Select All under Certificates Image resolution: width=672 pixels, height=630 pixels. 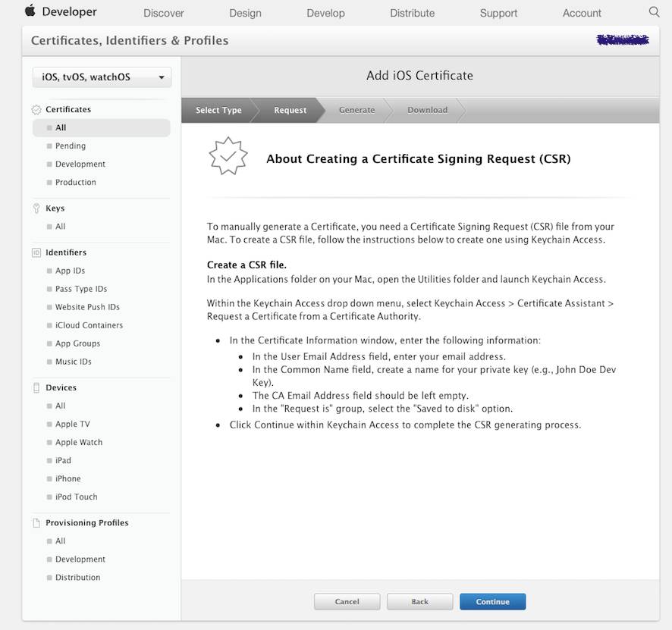tap(102, 128)
